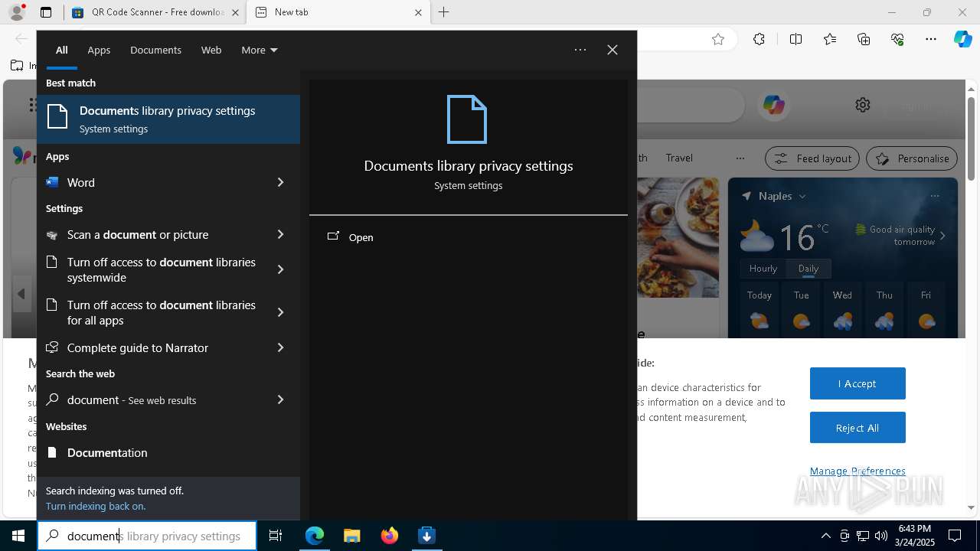
Task: Open File Explorer from the taskbar
Action: (x=352, y=536)
